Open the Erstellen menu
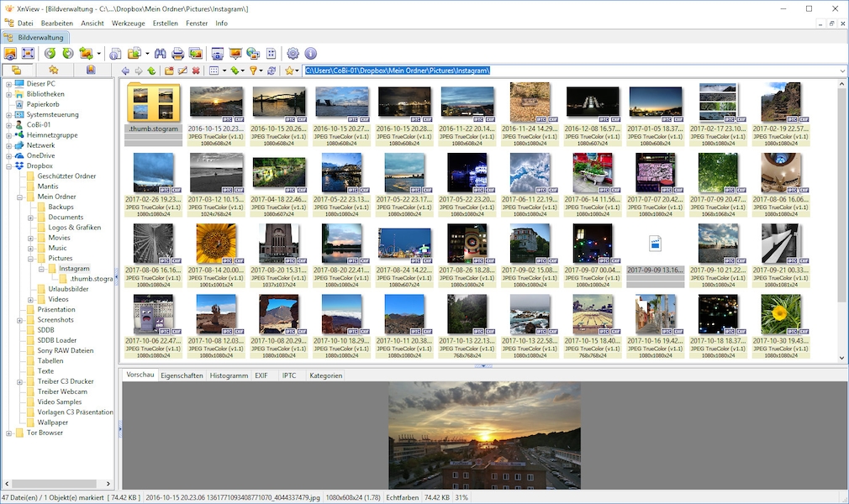Screen dimensions: 849x504 click(165, 24)
